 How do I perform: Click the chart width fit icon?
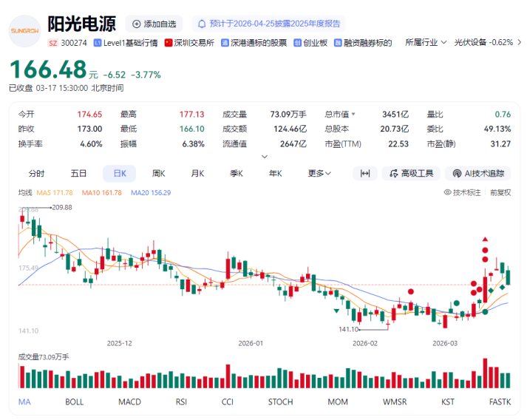point(364,173)
